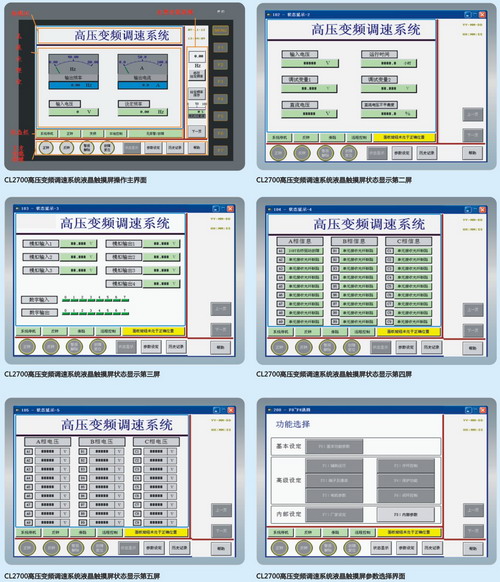Go to 下一页 on main operation screen
Viewport: 500px width, 582px height.
tap(196, 131)
